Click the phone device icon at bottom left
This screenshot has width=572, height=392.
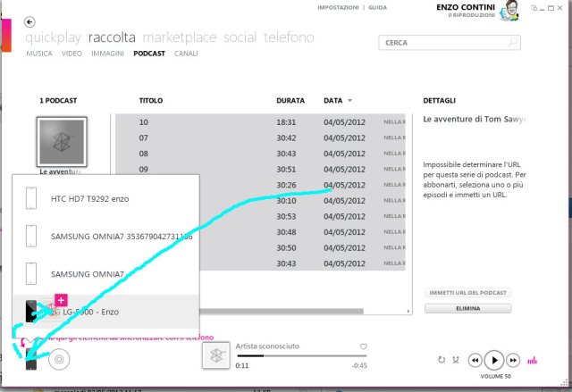coord(32,362)
